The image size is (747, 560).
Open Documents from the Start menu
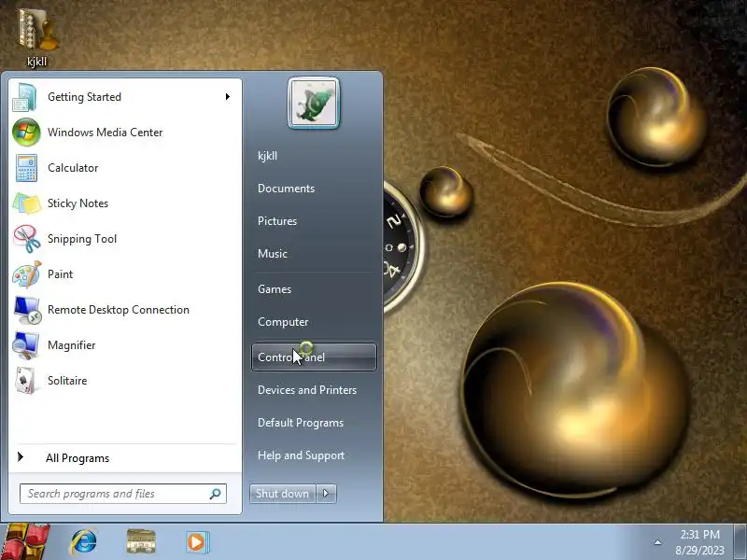286,189
